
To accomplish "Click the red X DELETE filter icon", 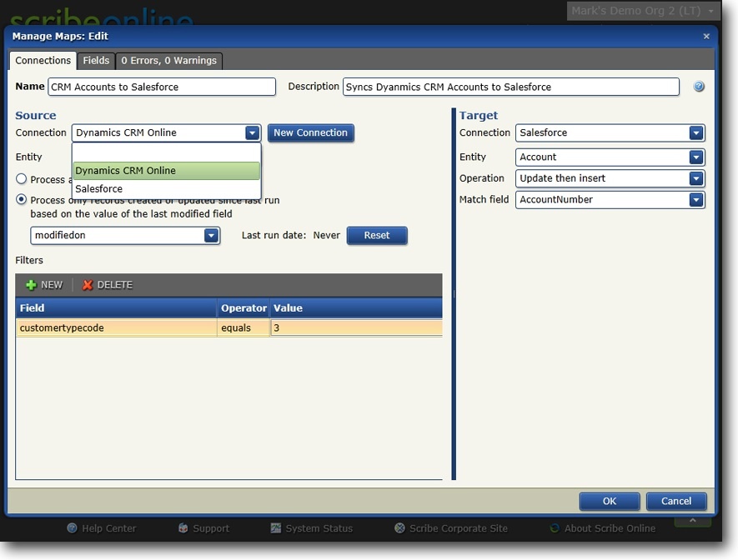I will (x=88, y=285).
